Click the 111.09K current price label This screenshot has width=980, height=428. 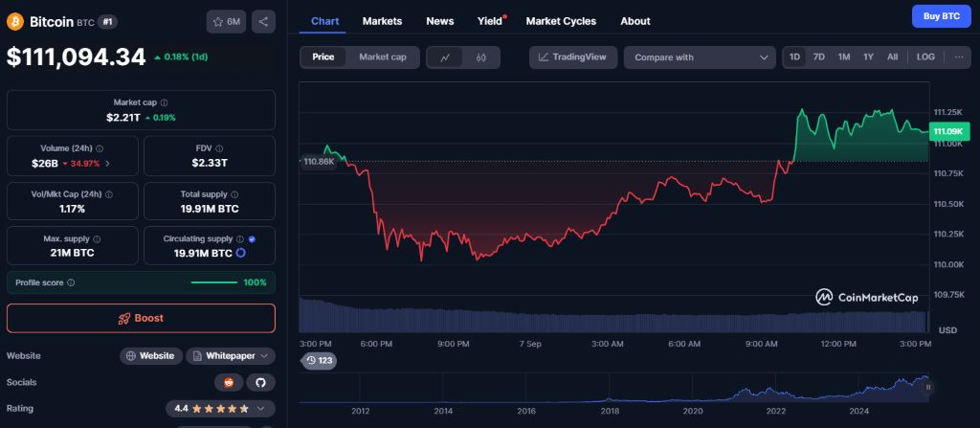coord(950,132)
